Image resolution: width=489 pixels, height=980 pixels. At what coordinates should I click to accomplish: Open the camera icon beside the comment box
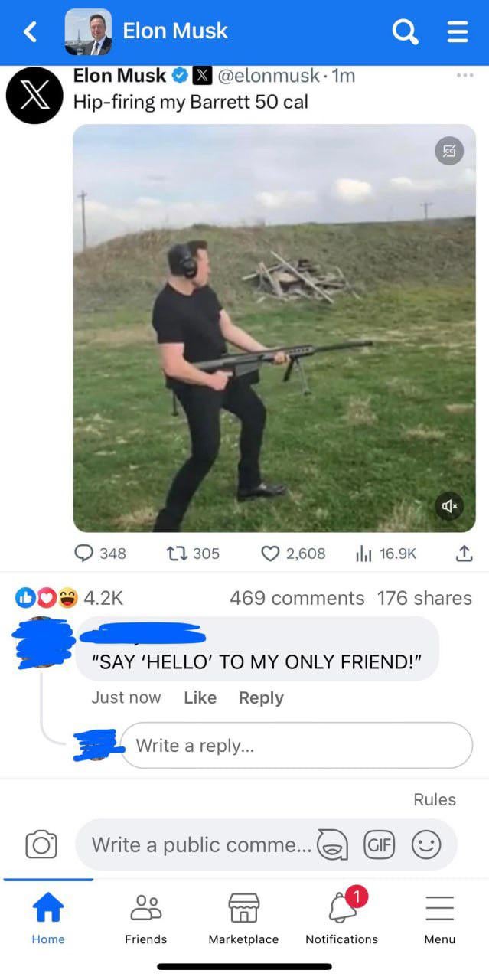(x=41, y=844)
